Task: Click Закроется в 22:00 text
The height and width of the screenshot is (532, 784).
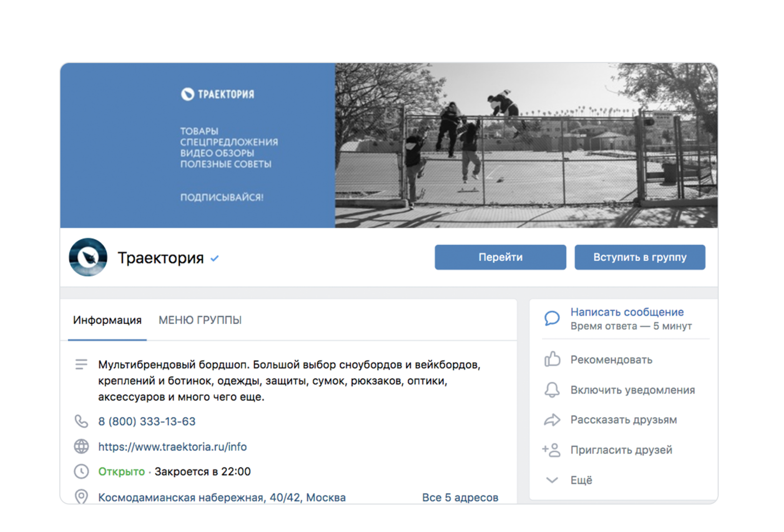Action: [203, 472]
